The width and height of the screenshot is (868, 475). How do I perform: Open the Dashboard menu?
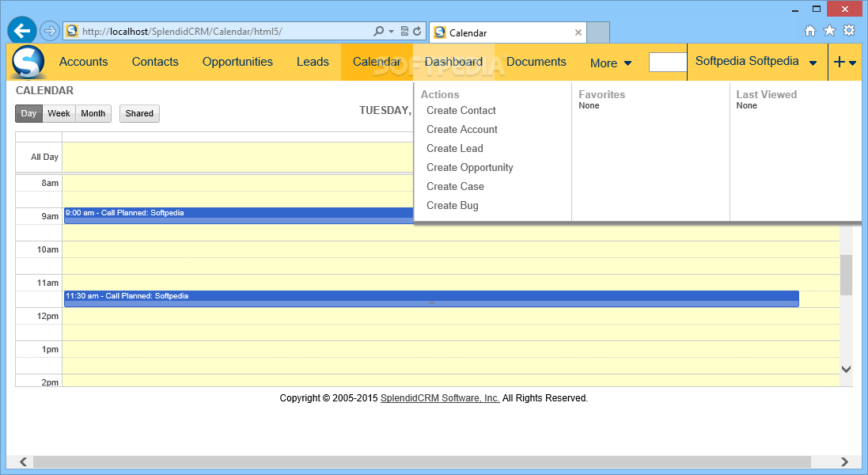[x=454, y=62]
